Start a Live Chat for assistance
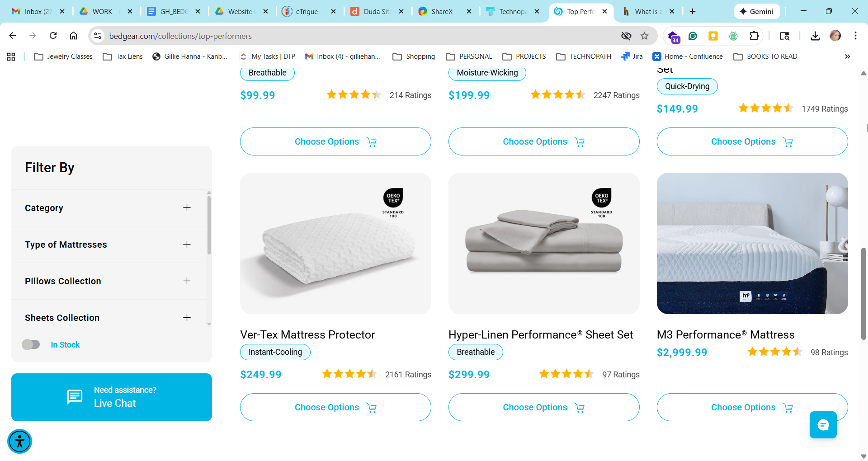 click(112, 397)
